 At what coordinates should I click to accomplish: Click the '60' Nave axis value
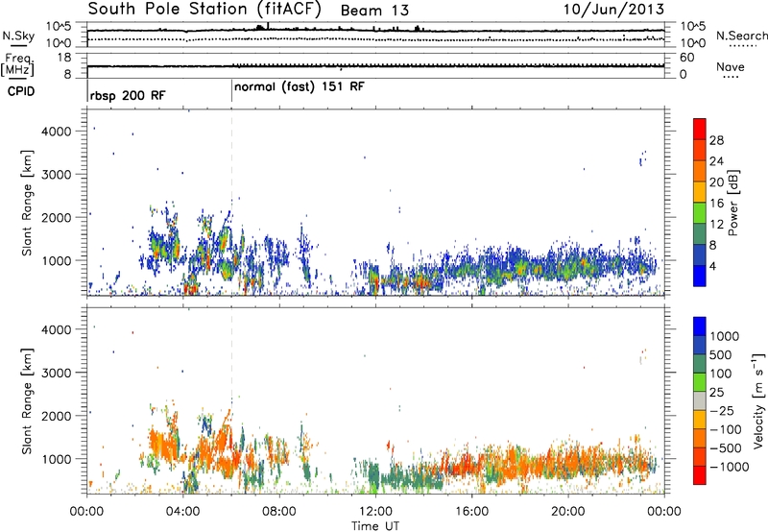pos(686,58)
